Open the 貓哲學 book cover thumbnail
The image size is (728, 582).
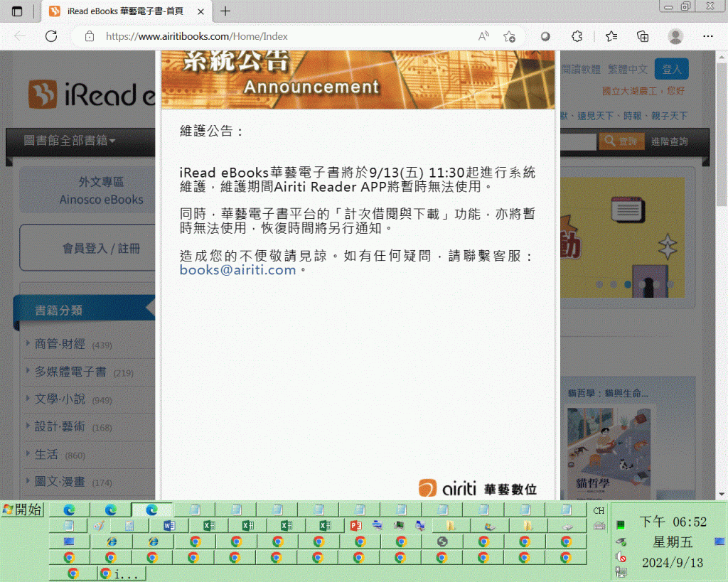[x=609, y=453]
